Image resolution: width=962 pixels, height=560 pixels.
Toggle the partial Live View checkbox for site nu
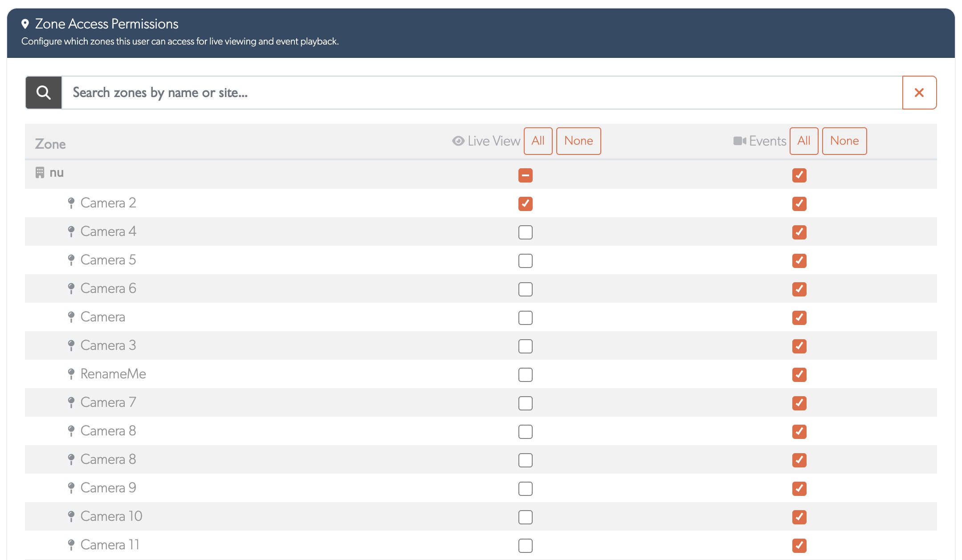coord(526,175)
